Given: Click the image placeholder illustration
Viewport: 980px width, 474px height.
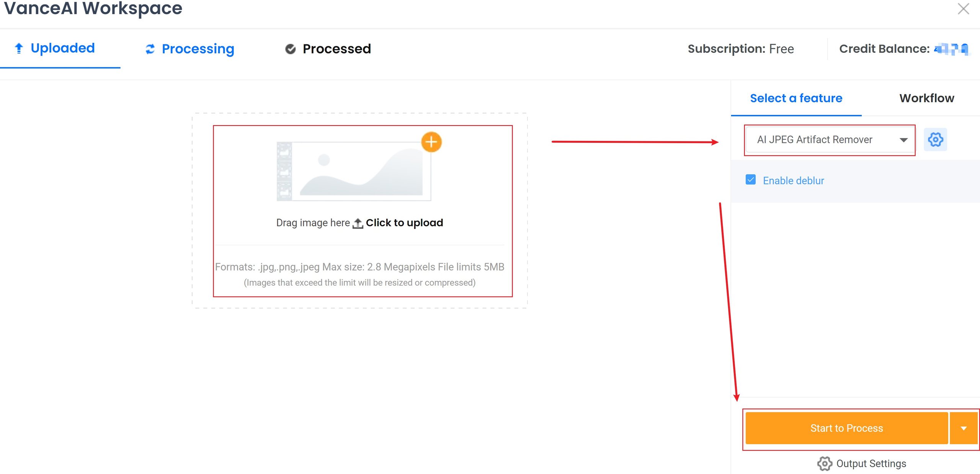Looking at the screenshot, I should click(354, 171).
